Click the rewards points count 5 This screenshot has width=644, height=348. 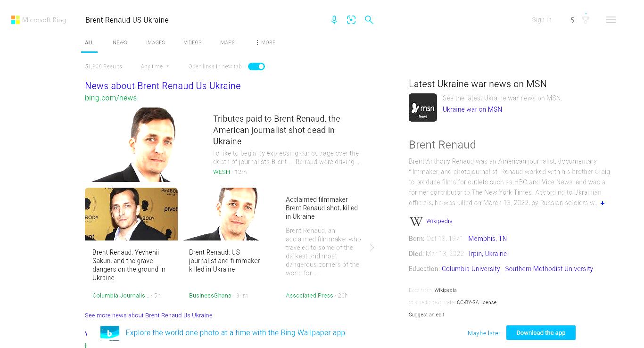[572, 20]
